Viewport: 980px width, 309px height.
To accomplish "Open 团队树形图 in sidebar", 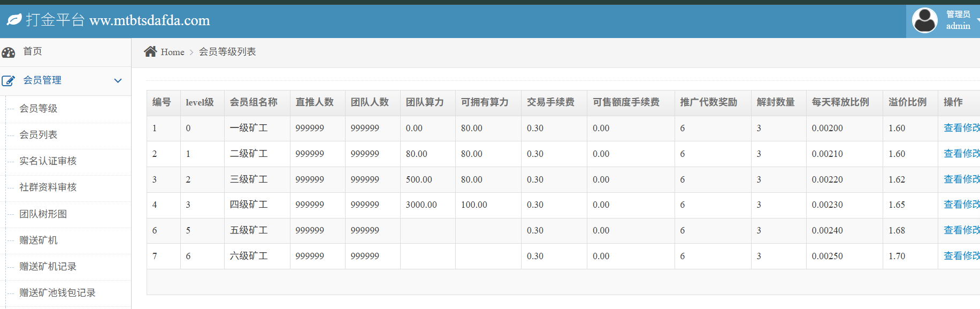I will pos(43,214).
